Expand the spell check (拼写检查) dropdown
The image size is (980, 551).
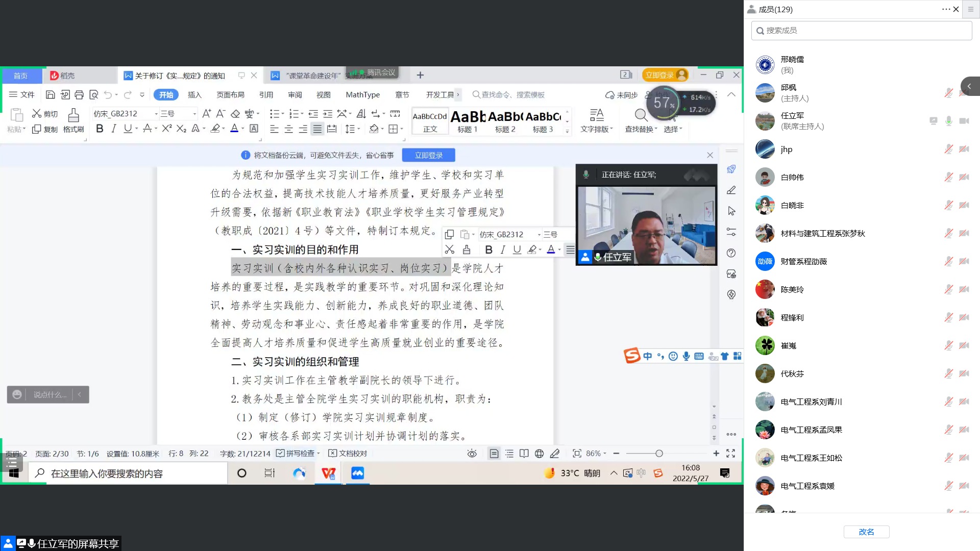coord(318,453)
